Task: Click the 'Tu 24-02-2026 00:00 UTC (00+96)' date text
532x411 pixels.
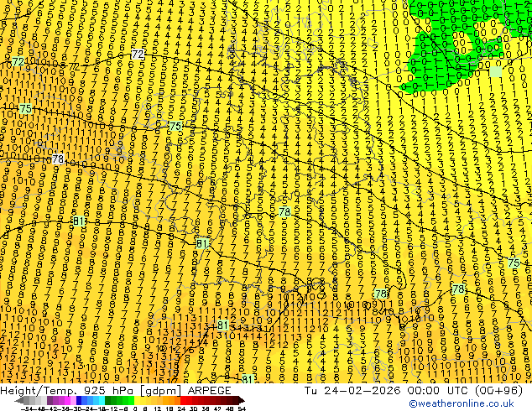Action: point(413,390)
